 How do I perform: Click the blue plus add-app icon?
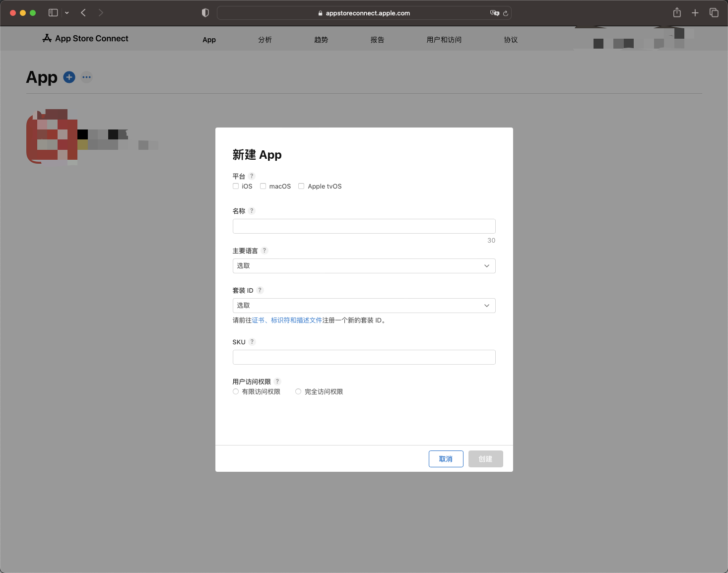(69, 77)
